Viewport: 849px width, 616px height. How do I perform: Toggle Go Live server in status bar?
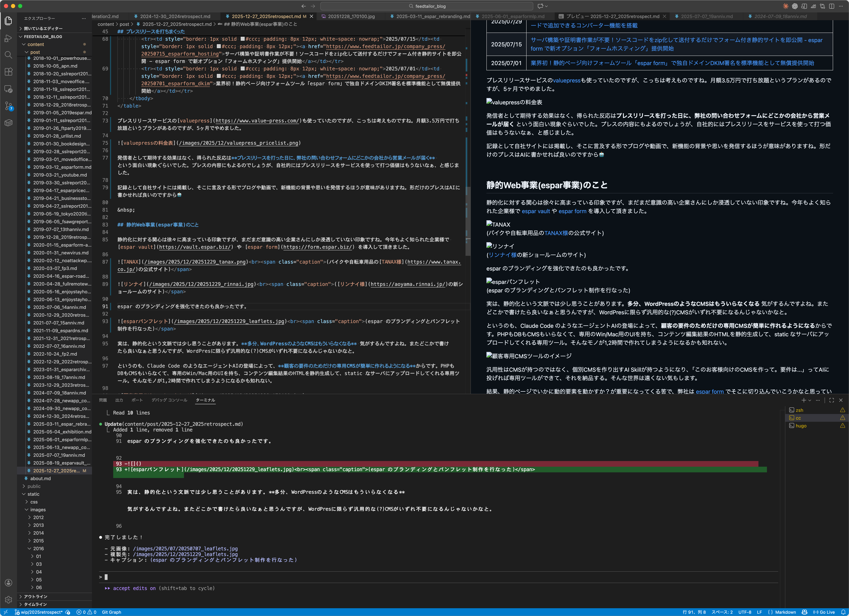(824, 612)
